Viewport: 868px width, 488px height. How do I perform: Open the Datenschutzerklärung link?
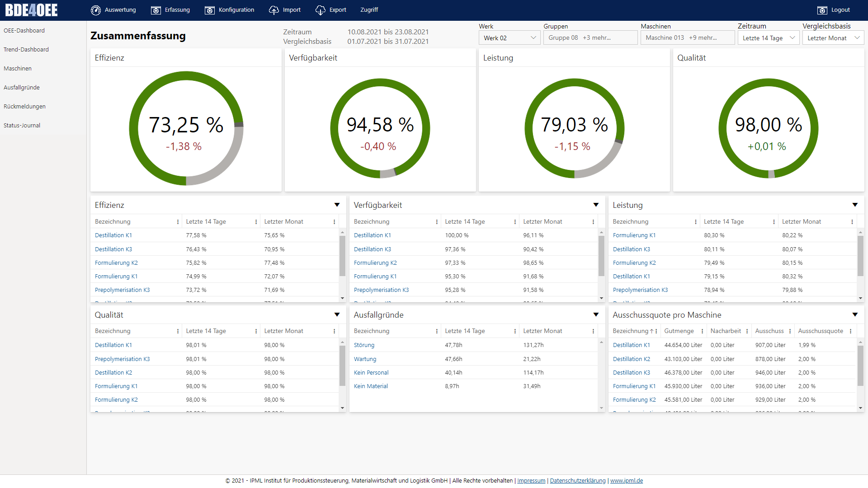click(578, 481)
